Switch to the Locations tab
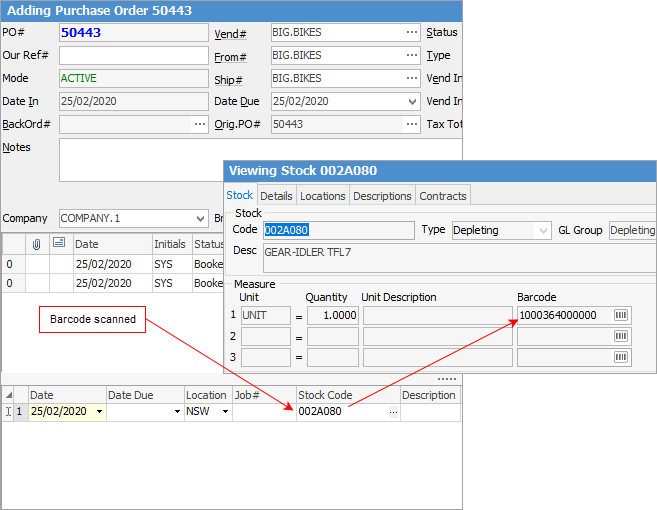The height and width of the screenshot is (510, 657). [x=323, y=196]
